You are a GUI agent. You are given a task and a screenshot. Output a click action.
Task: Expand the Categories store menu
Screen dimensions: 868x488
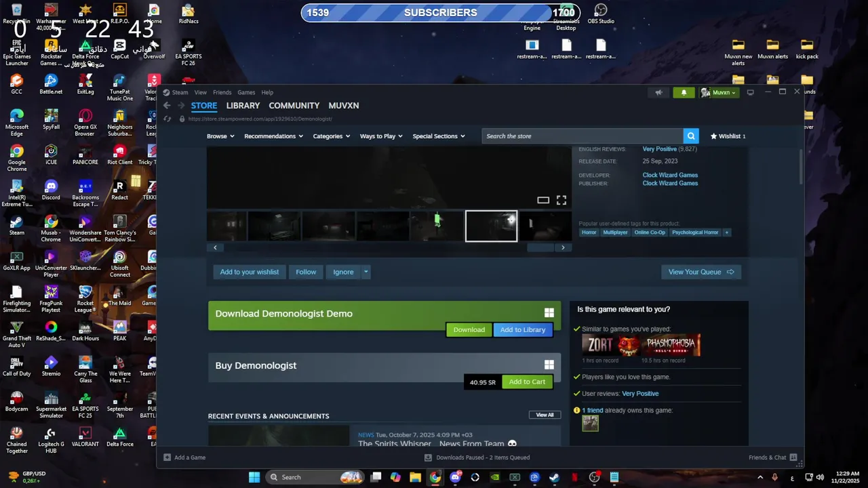pyautogui.click(x=331, y=136)
